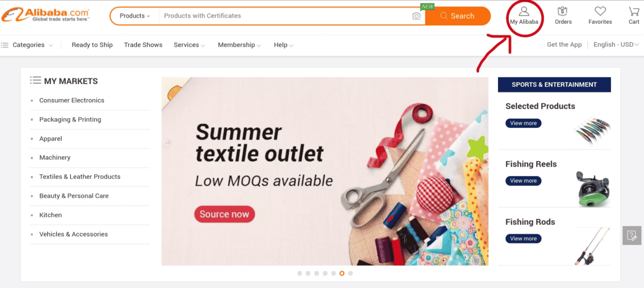
Task: Select the first carousel dot
Action: pos(300,273)
